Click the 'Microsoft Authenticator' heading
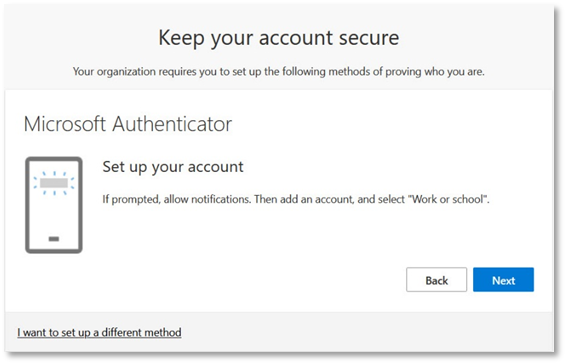This screenshot has height=364, width=566. tap(128, 124)
